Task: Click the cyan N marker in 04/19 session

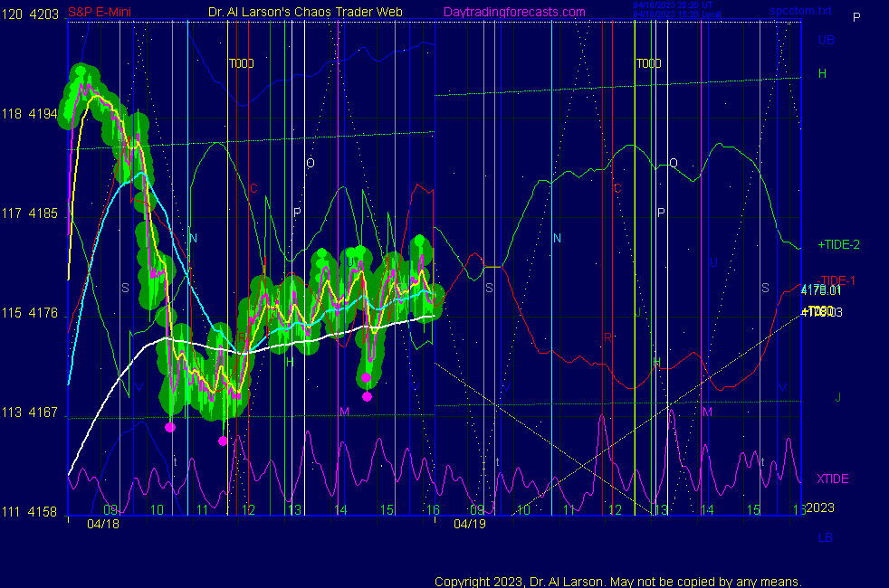Action: point(557,238)
